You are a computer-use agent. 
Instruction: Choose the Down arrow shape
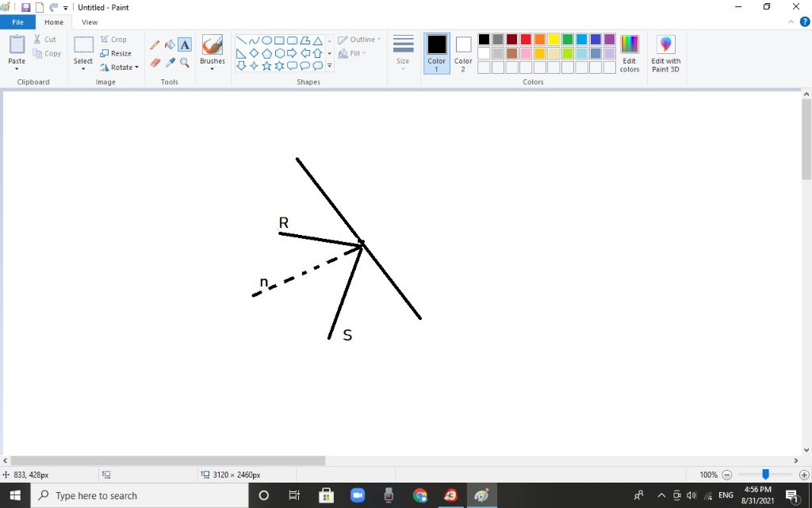(x=241, y=65)
